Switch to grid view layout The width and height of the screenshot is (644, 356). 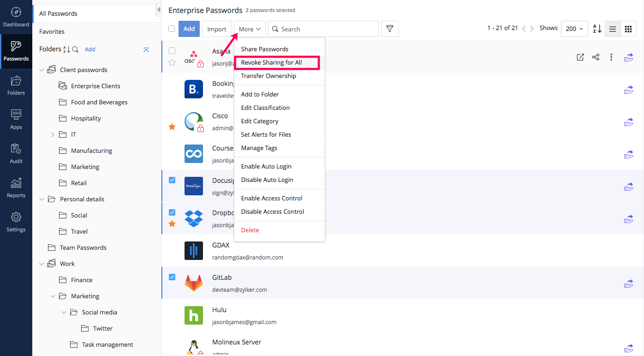pyautogui.click(x=628, y=29)
